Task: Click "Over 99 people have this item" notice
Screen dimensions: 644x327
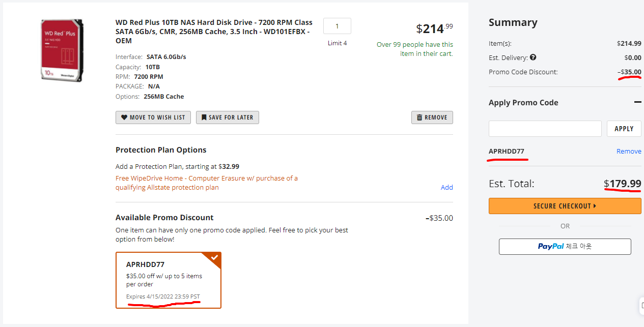Action: (414, 49)
